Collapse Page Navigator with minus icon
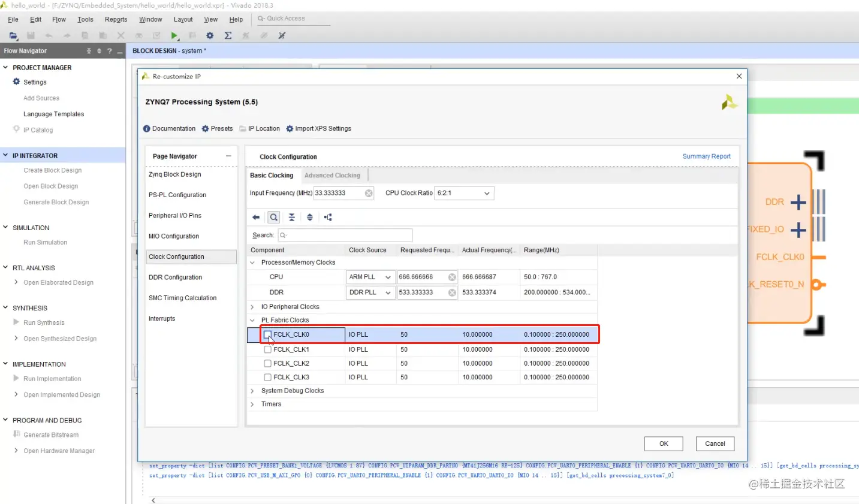859x504 pixels. 228,156
